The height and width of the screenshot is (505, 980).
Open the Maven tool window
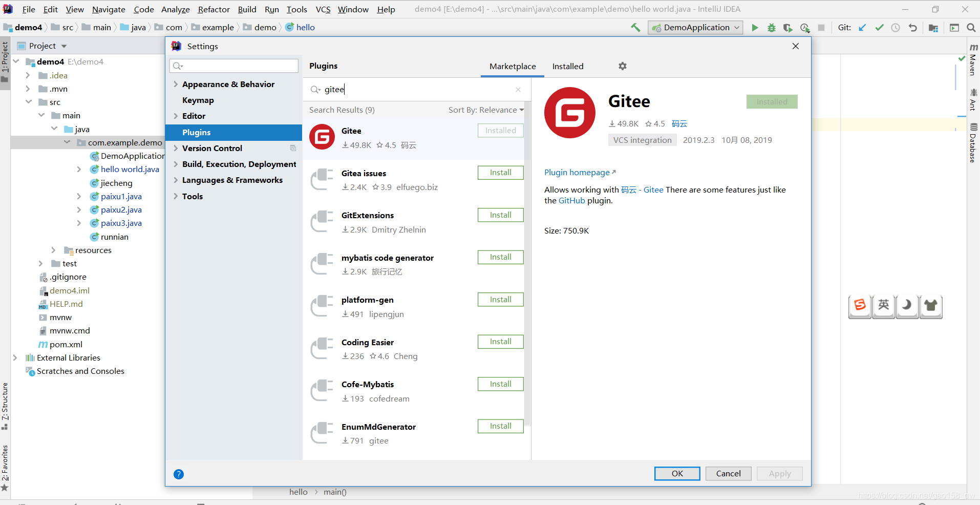(973, 60)
